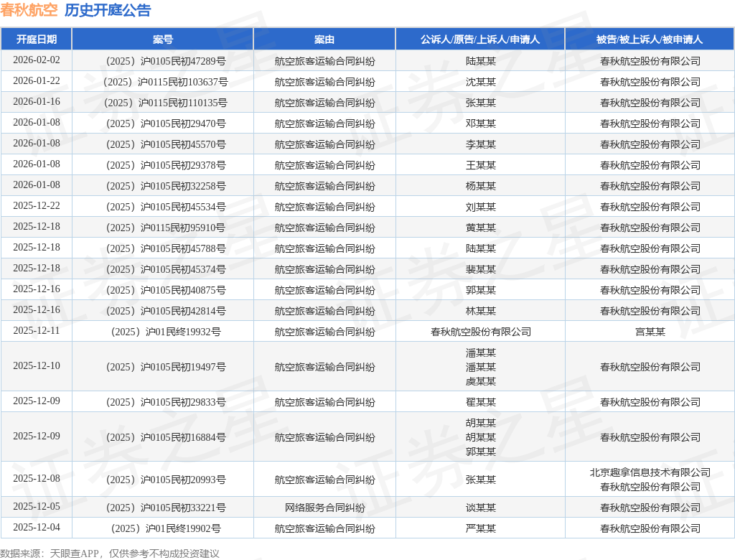Select the 案号 column header
Screen dimensions: 735x560
(163, 39)
